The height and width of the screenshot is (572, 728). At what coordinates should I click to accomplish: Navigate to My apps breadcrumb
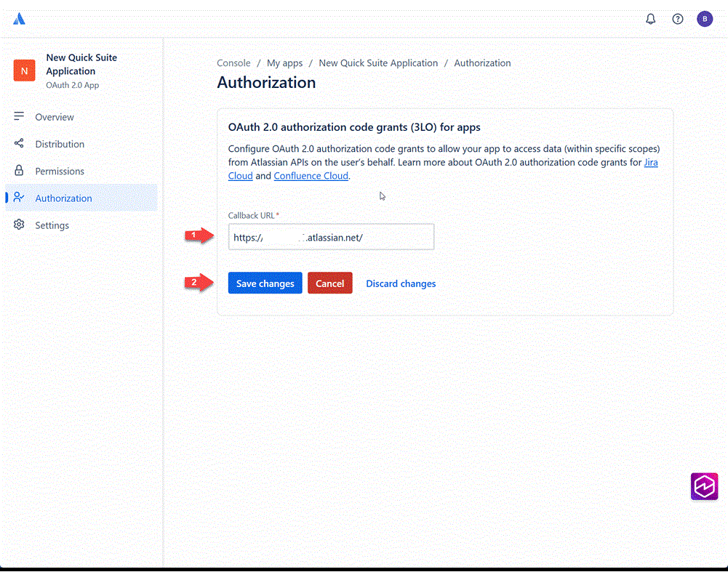(284, 63)
